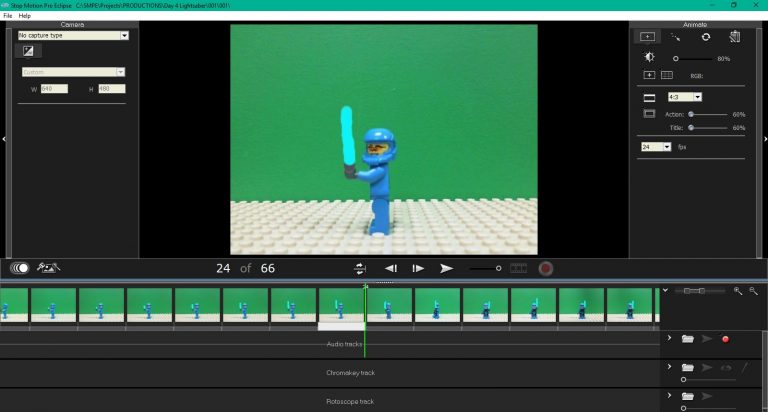This screenshot has width=768, height=412.
Task: Click the height field showing 480
Action: pos(112,89)
